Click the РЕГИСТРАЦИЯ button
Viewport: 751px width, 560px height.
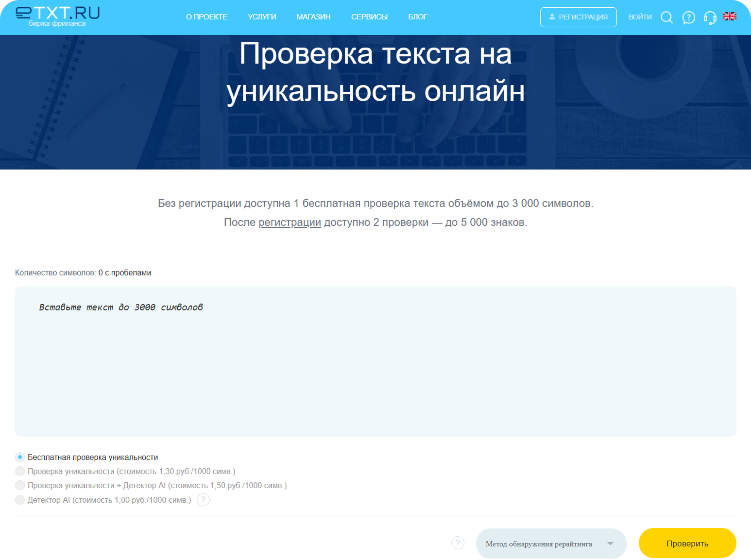point(578,17)
